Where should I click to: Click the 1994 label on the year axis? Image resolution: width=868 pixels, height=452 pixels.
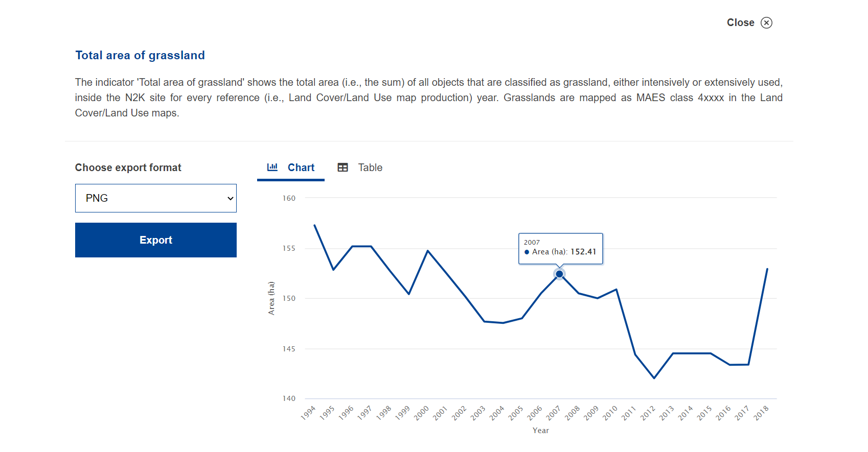308,413
